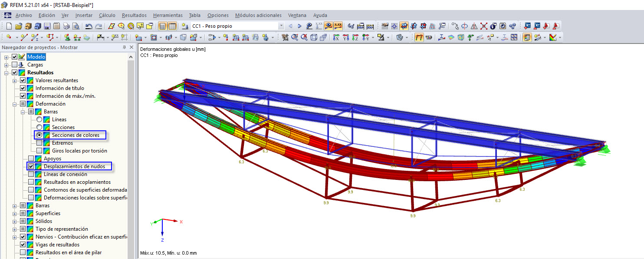644x259 pixels.
Task: Toggle the Resultados checkbox
Action: [x=15, y=73]
